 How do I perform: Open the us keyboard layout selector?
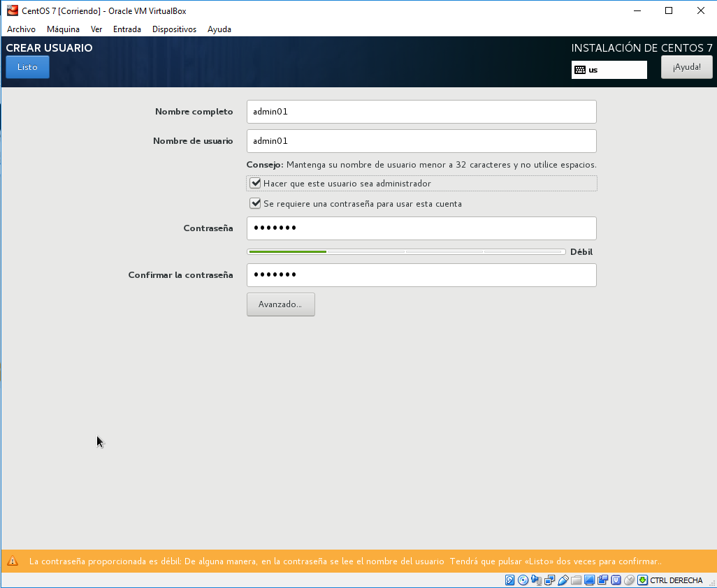609,70
